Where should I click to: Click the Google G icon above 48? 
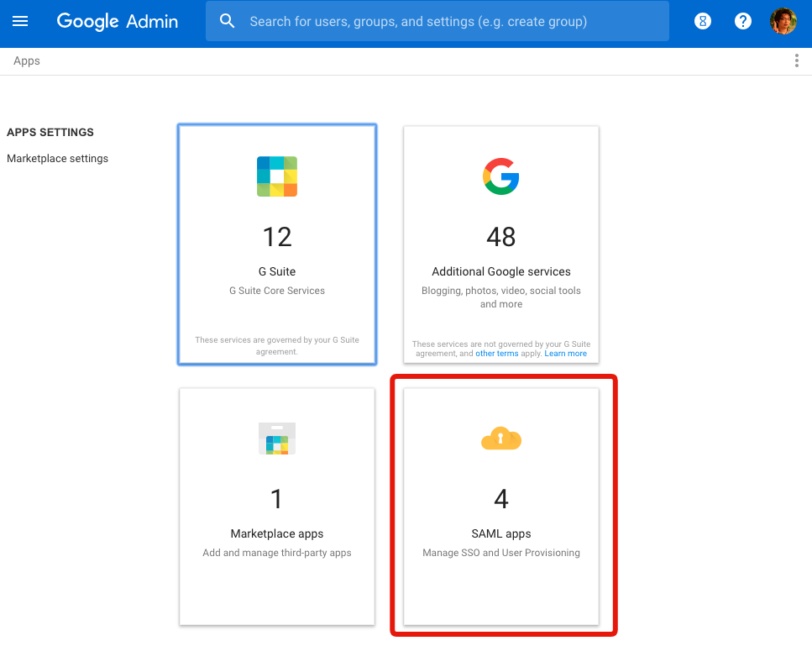coord(500,176)
